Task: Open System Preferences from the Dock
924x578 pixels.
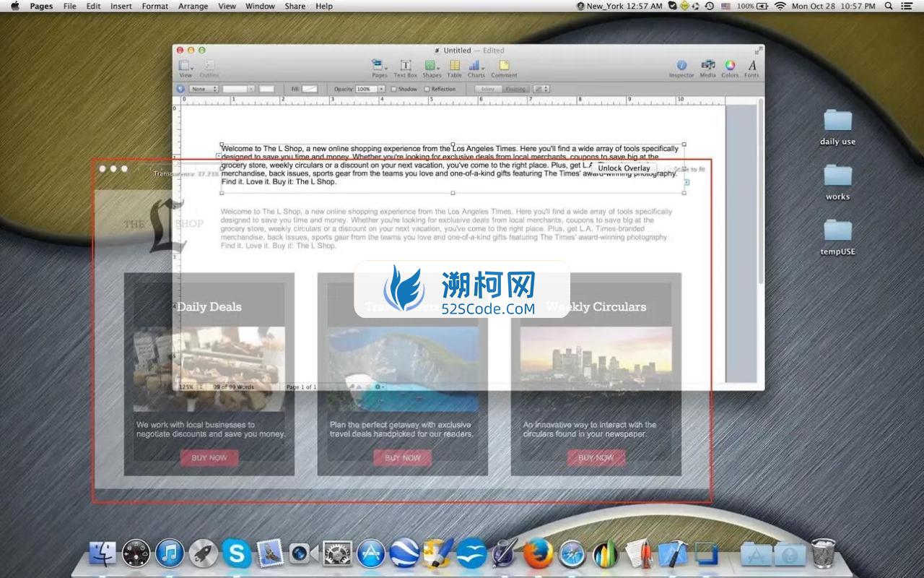Action: click(x=337, y=553)
